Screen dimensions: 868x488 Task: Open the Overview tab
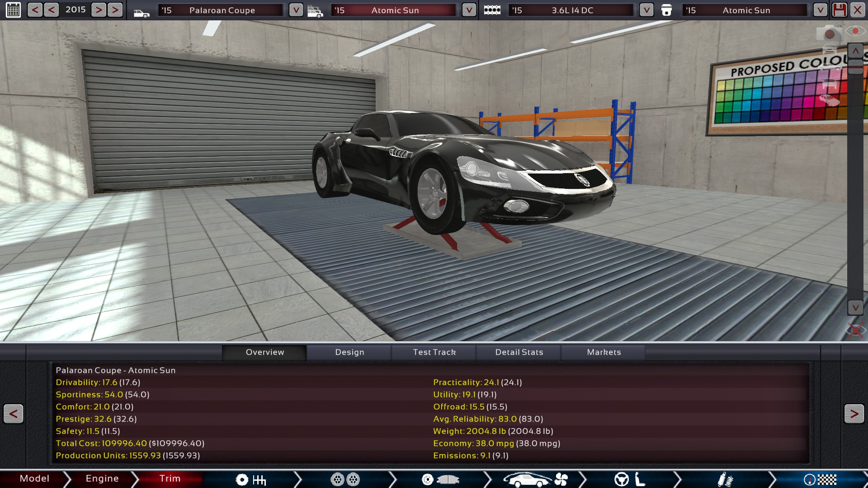pos(264,352)
